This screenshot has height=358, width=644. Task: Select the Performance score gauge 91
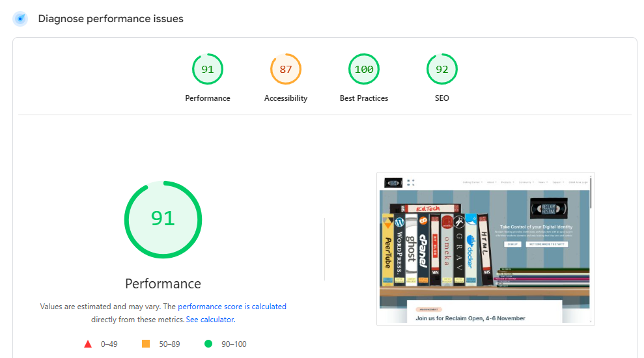point(208,69)
